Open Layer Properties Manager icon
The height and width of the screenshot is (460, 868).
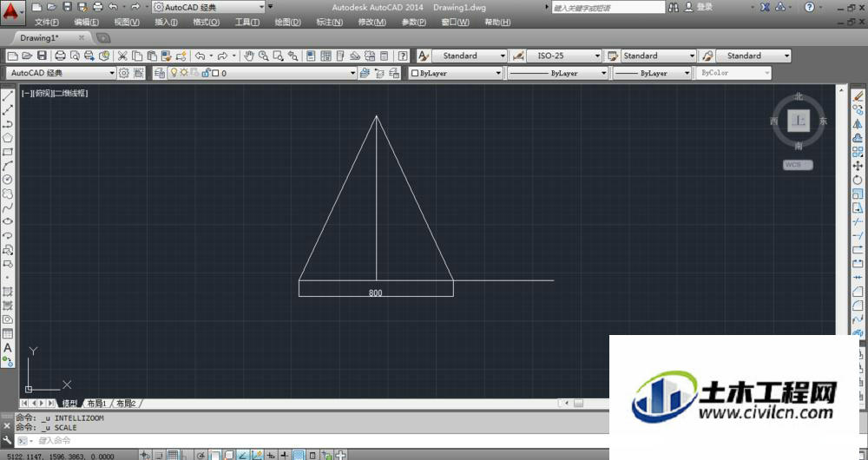coord(160,73)
